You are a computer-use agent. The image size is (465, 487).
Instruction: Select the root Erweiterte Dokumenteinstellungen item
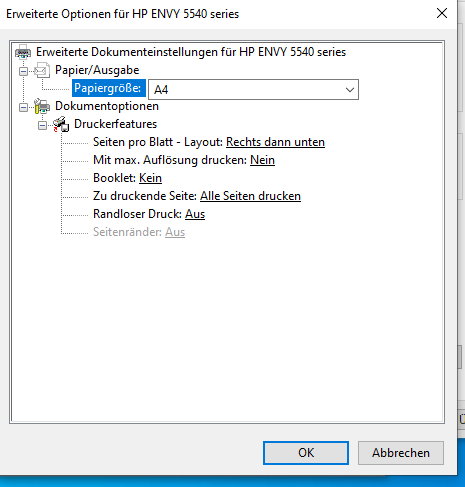pos(191,52)
